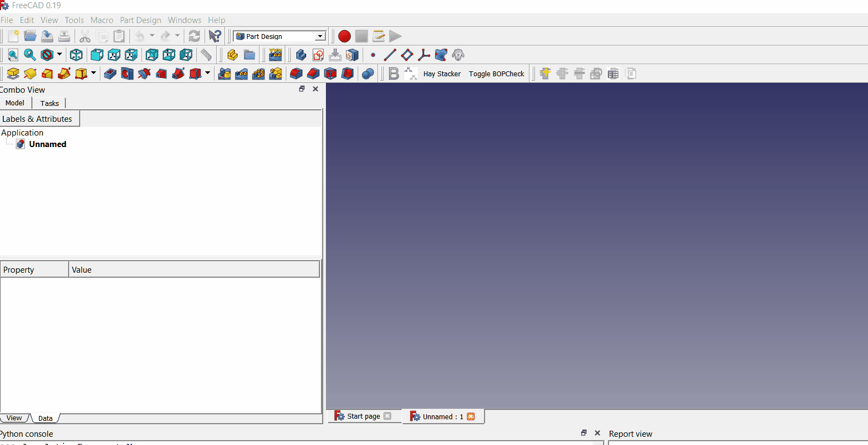Open the Part Design menu
Viewport: 868px width, 445px height.
(141, 20)
